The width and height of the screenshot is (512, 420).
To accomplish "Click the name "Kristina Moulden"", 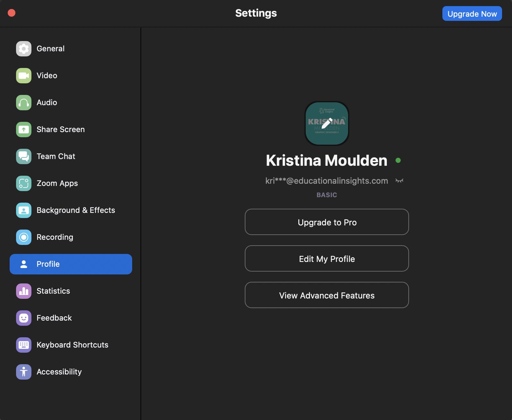I will point(327,160).
